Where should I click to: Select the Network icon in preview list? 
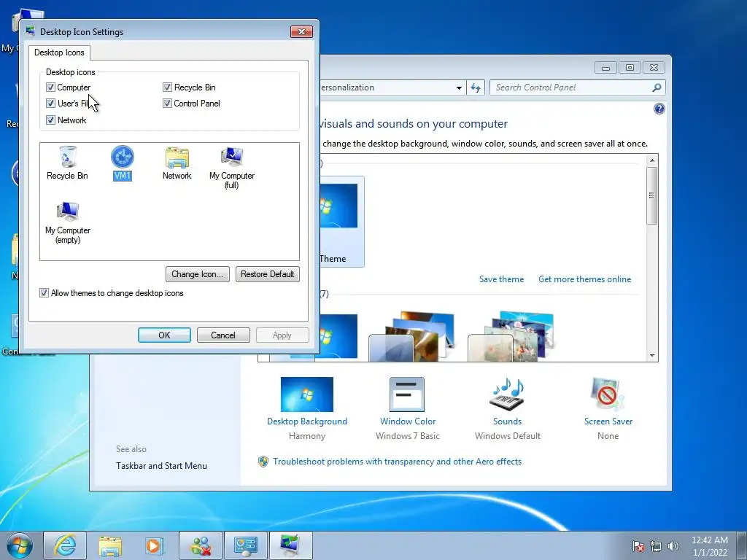coord(177,163)
